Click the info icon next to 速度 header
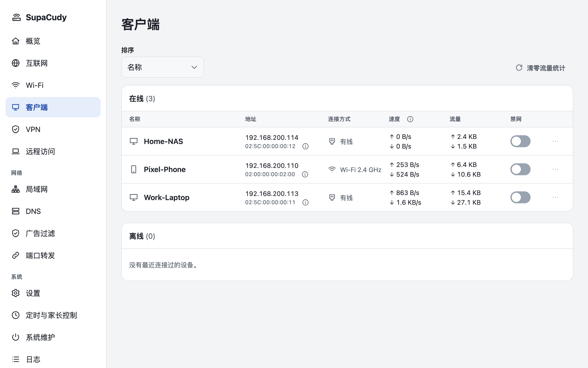 (x=410, y=119)
